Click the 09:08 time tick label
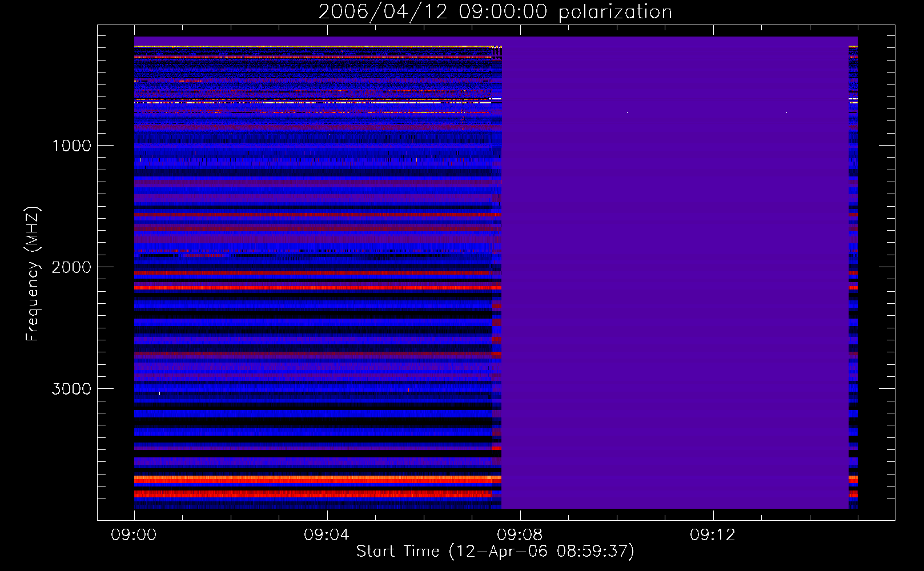This screenshot has width=924, height=571. pos(520,535)
